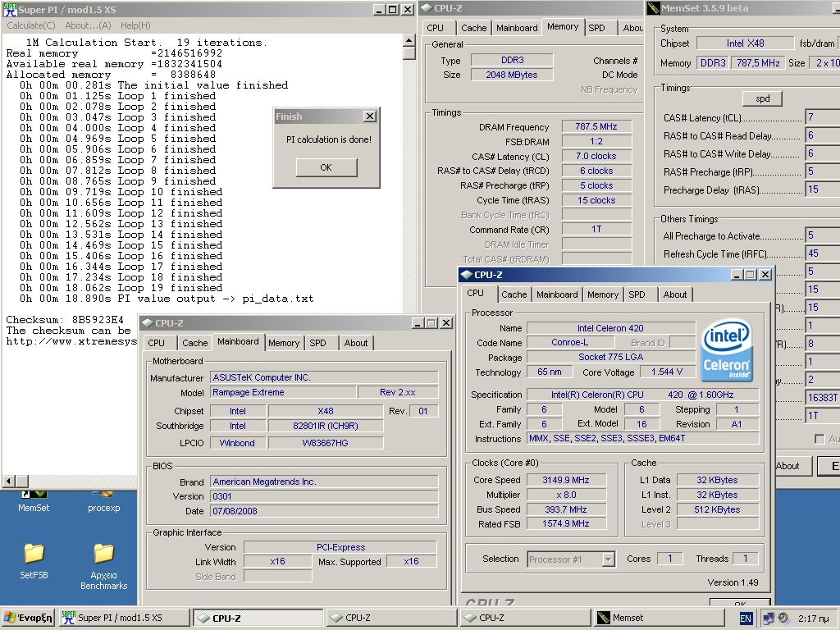Screen dimensions: 840x630
Task: Open the Processor #1 selection dropdown
Action: 608,559
